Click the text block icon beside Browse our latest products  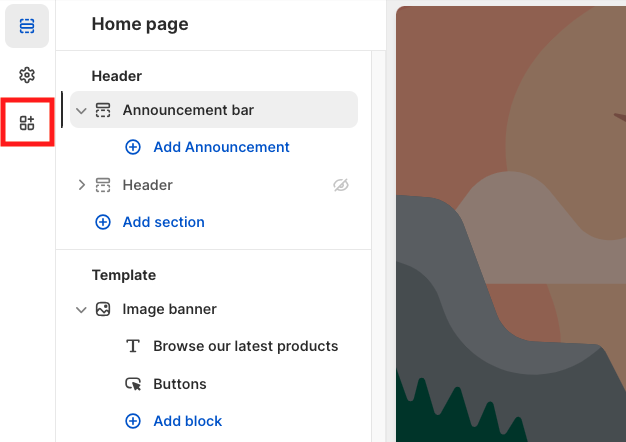(133, 346)
